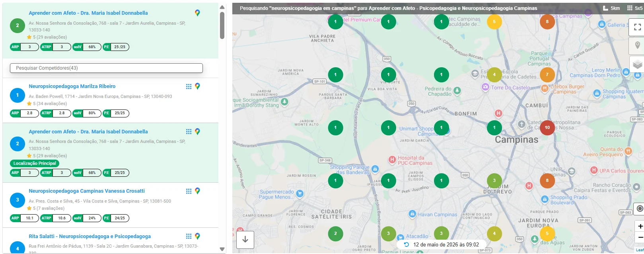Screen dimensions: 644x254
Task: Select rank 4 marker near Torre Do Castelo
Action: [x=494, y=75]
